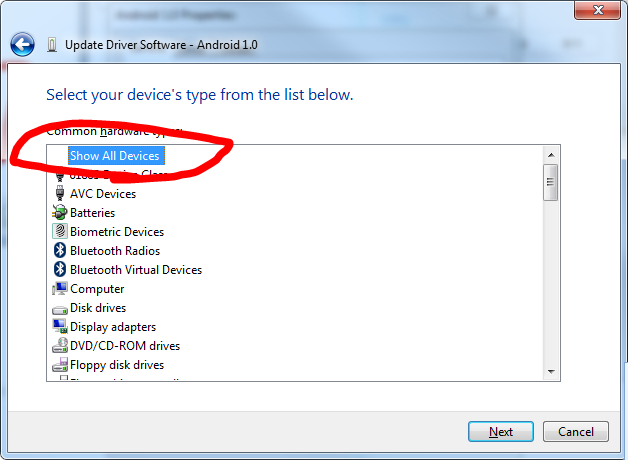
Task: Select DVD/CD-ROM drives entry
Action: [125, 346]
